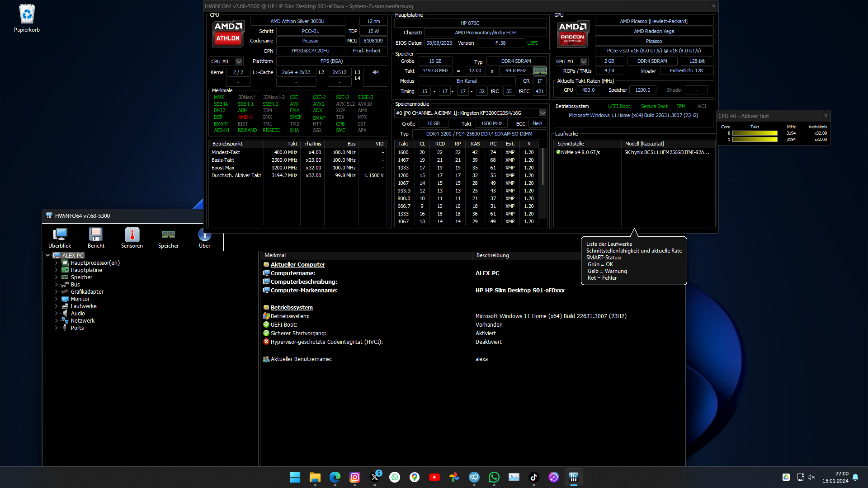868x488 pixels.
Task: Open the GPU #0 selector dropdown
Action: (x=584, y=61)
